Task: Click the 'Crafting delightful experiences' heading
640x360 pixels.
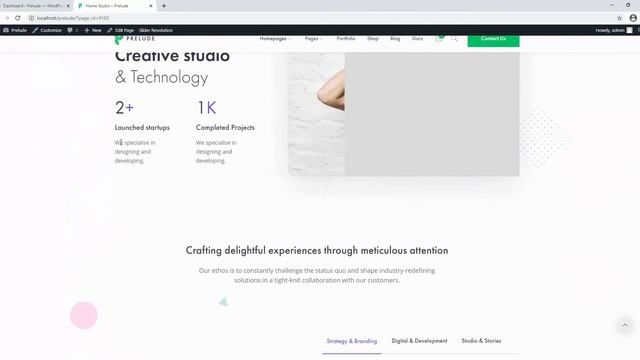Action: coord(317,250)
